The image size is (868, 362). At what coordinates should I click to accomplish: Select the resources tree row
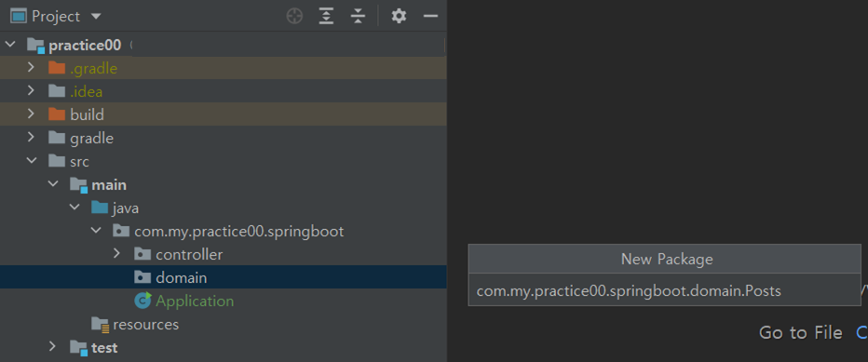(224, 324)
